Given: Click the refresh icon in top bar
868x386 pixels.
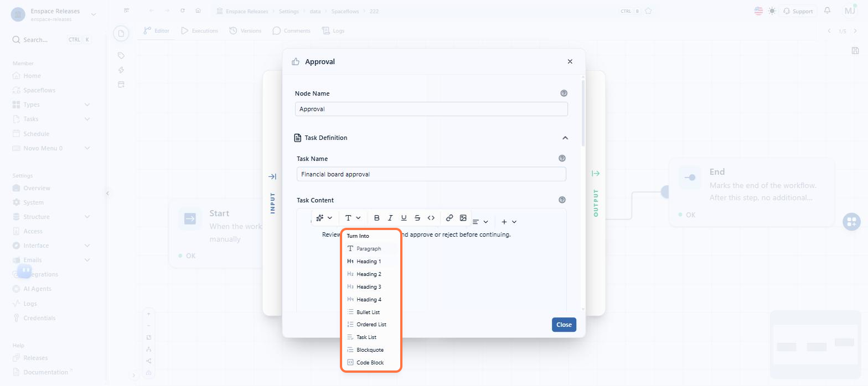Looking at the screenshot, I should coord(183,11).
